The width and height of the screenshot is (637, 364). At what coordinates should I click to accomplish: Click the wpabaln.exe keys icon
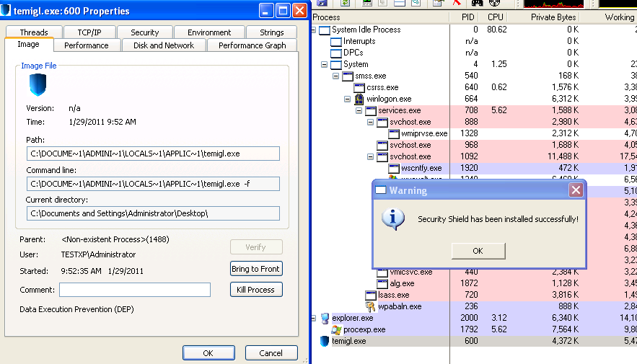370,307
